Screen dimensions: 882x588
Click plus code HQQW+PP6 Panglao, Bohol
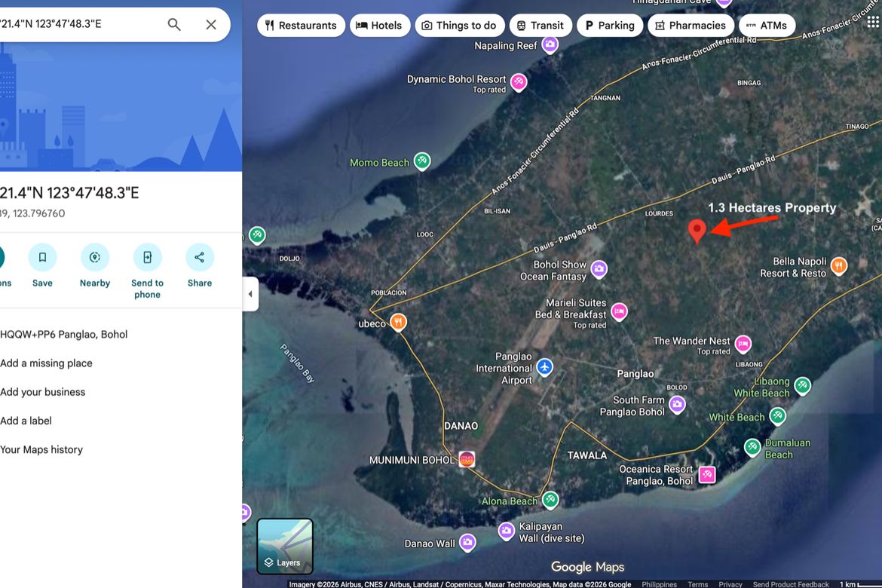tap(63, 334)
